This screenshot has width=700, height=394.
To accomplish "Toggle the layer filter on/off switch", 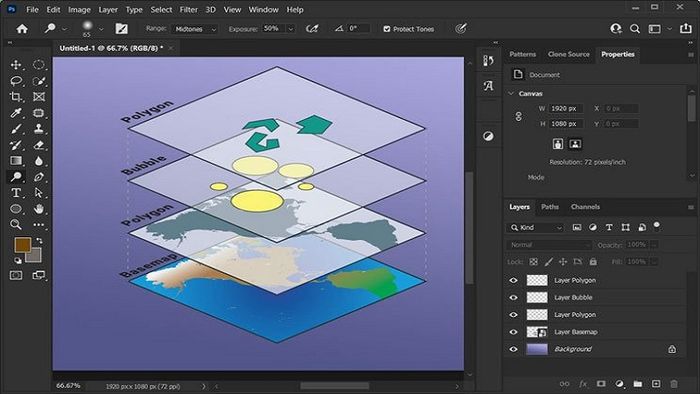I will (657, 226).
